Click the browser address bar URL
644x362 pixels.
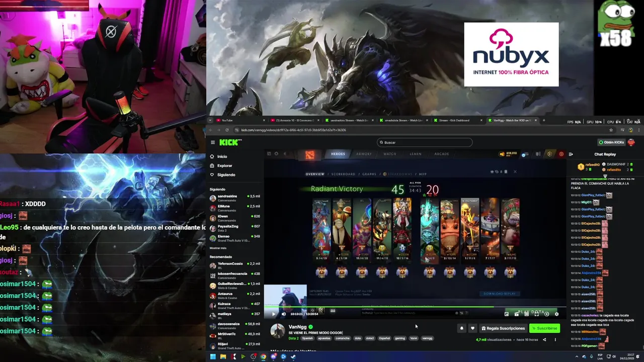pos(293,130)
